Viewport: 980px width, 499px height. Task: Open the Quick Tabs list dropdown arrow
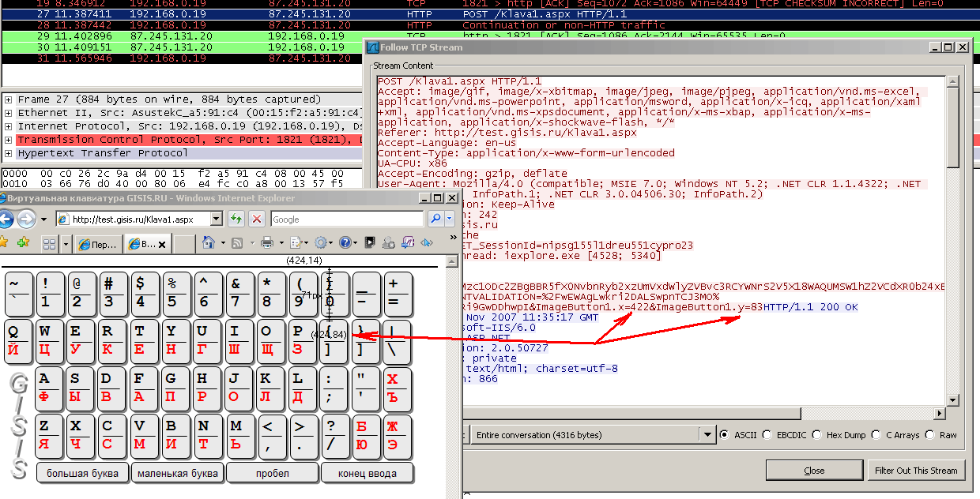point(66,243)
